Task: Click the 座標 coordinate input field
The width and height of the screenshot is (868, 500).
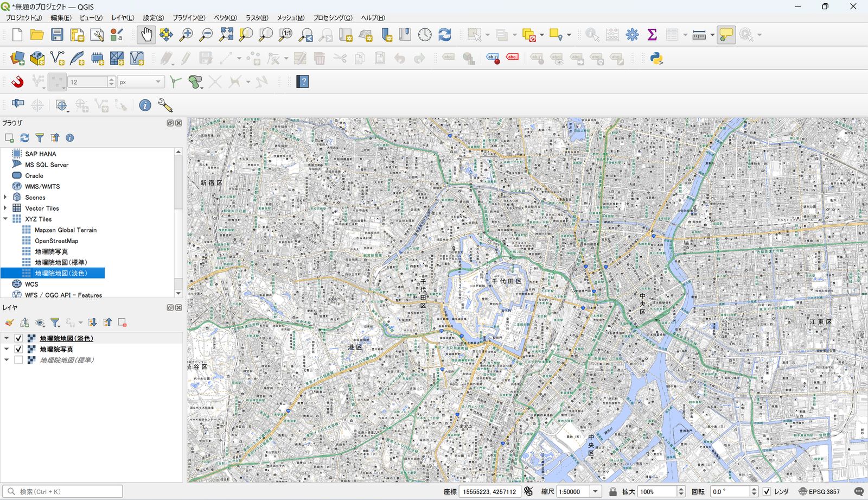Action: pos(490,492)
